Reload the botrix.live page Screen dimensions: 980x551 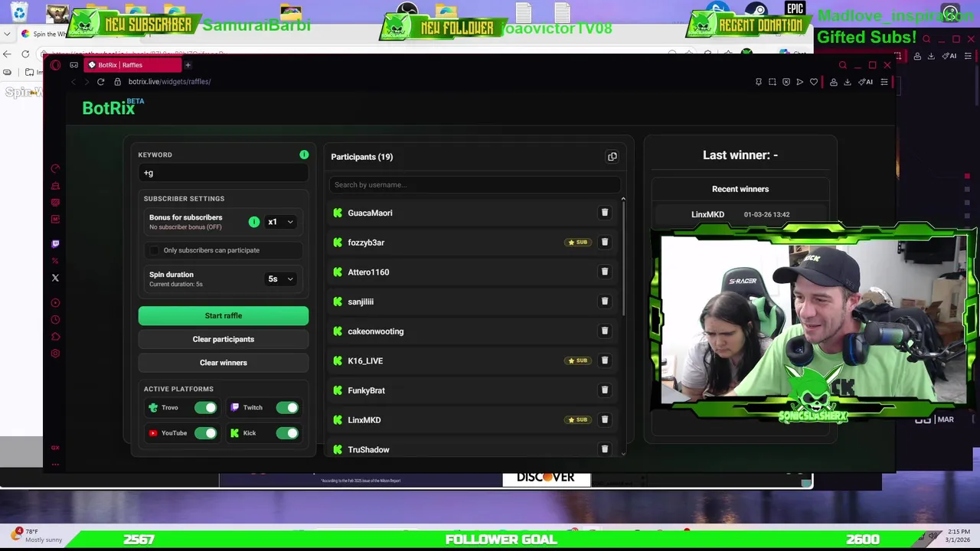click(x=100, y=82)
